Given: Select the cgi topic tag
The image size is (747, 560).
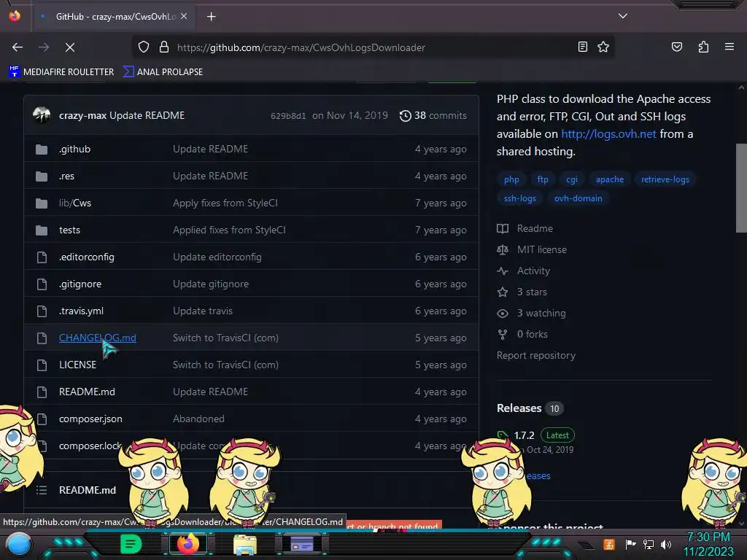Looking at the screenshot, I should pos(572,179).
